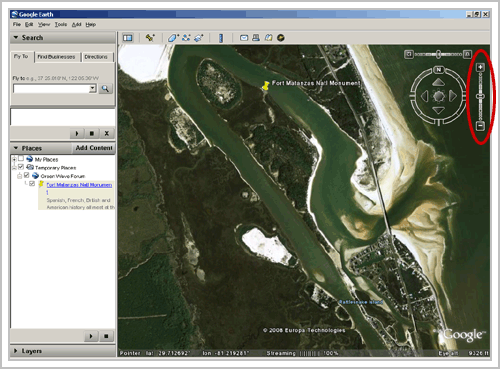Click the Places panel play tour button

(91, 336)
